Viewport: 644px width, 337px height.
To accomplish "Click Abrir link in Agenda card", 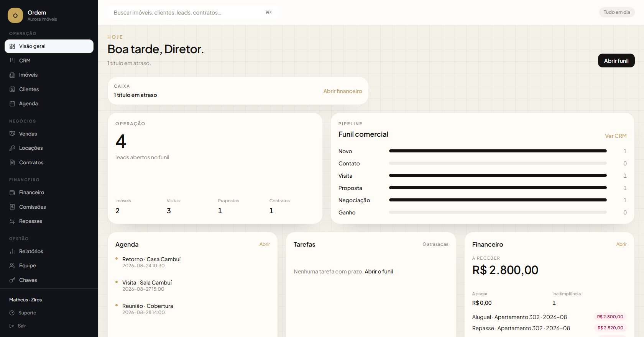I will (x=264, y=244).
